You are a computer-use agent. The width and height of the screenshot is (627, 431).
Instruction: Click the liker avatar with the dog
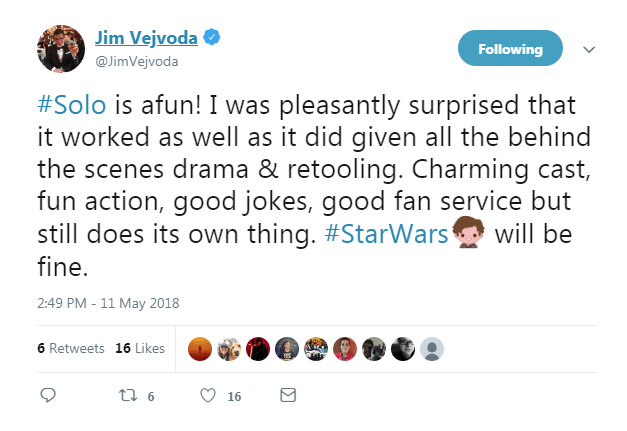(229, 348)
